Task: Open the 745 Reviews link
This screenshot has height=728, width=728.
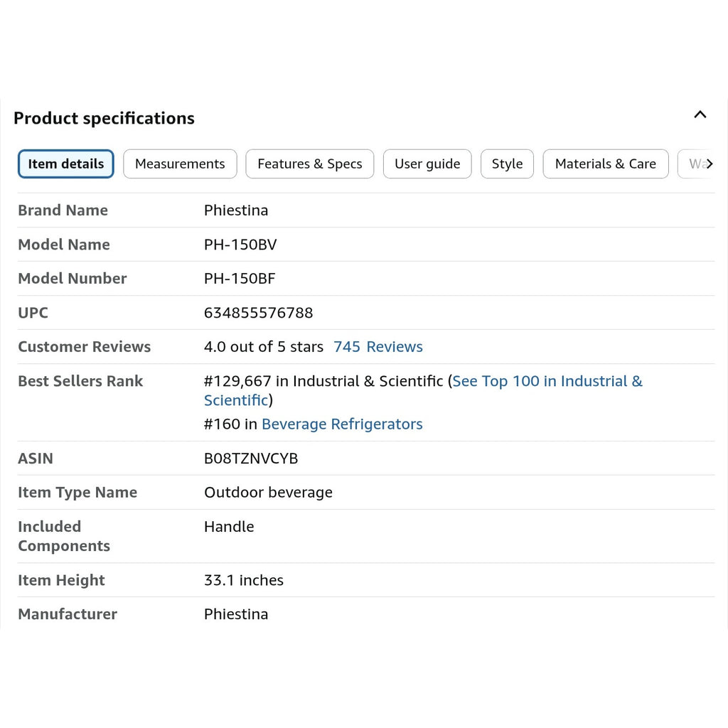Action: click(378, 347)
